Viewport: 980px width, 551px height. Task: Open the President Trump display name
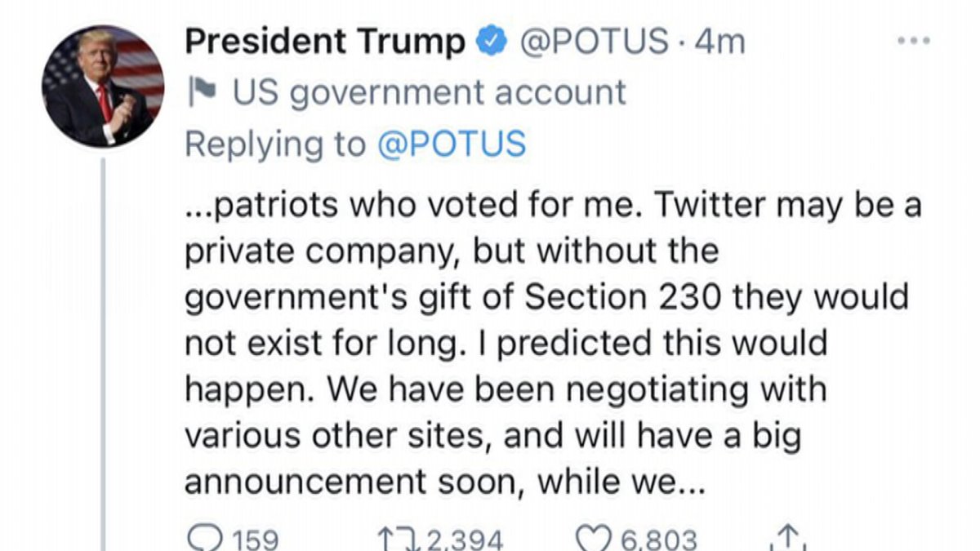(x=324, y=41)
